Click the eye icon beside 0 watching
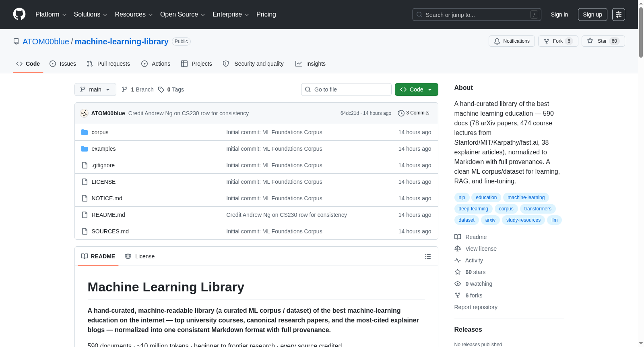644x347 pixels. (x=458, y=284)
